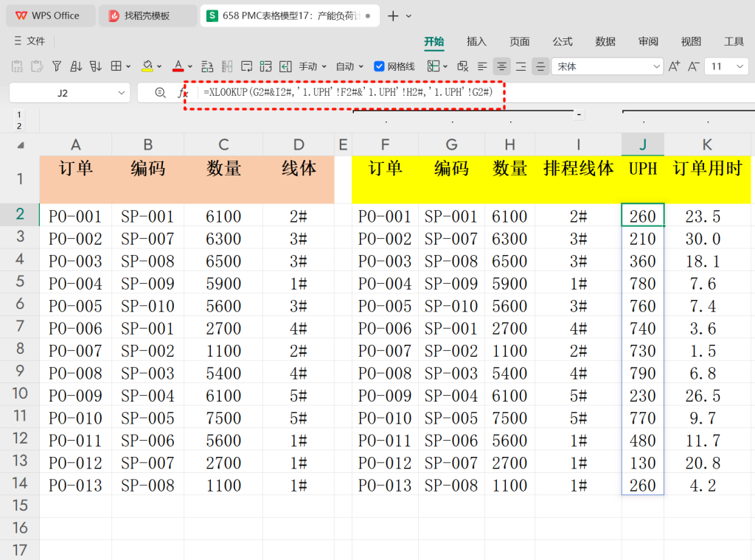Expand the name box J2 dropdown

(x=122, y=93)
